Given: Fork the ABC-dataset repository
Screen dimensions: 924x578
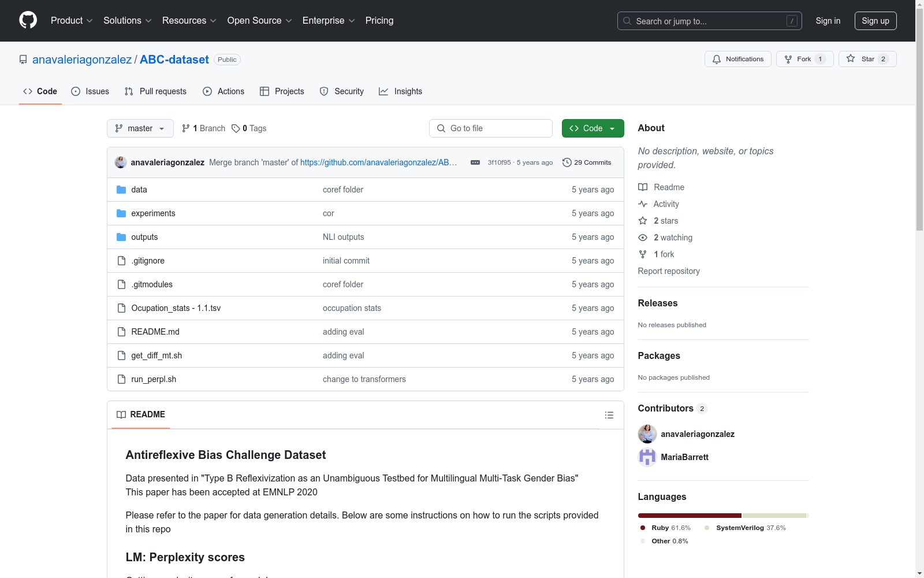Looking at the screenshot, I should 804,59.
